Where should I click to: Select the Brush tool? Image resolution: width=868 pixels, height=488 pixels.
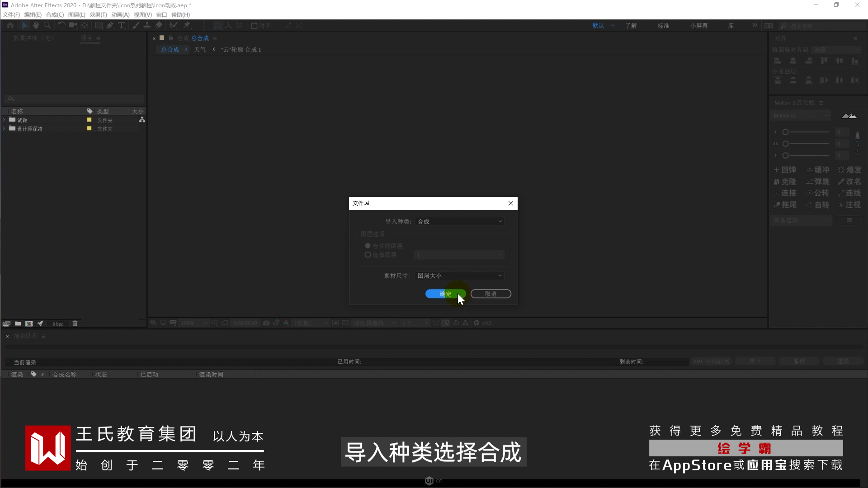coord(136,25)
